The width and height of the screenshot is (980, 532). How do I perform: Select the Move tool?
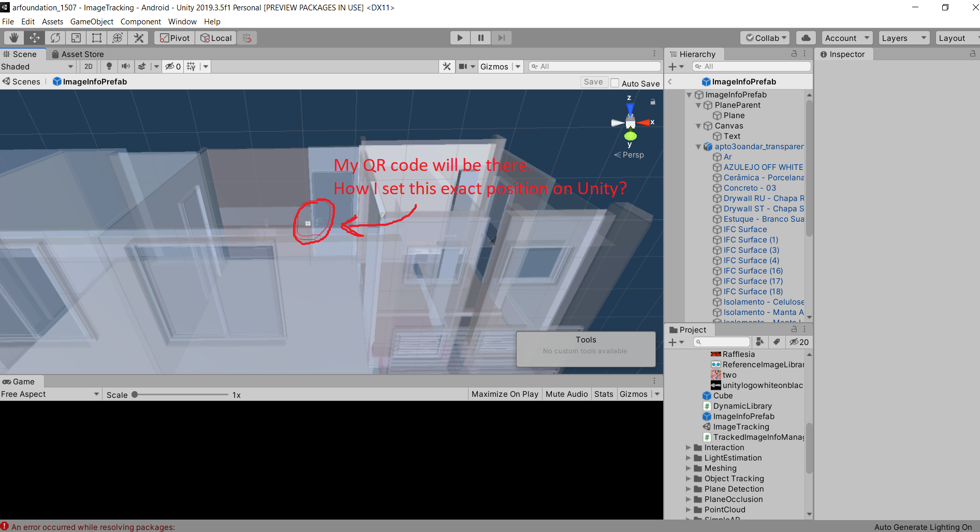[34, 37]
